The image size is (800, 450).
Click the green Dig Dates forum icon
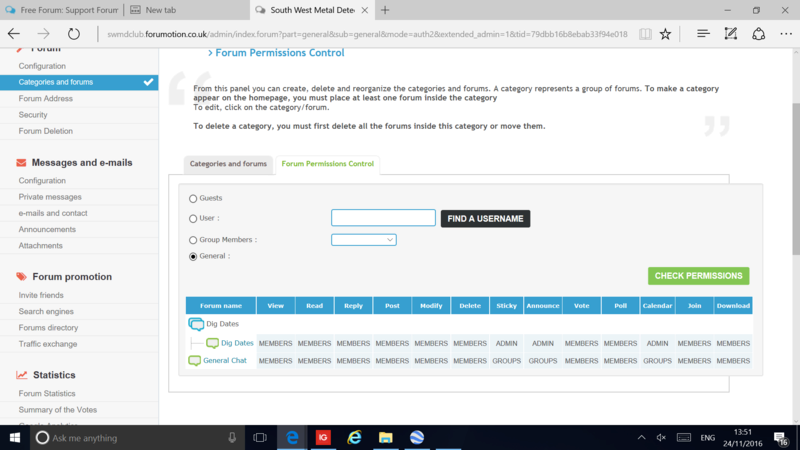[x=212, y=343]
